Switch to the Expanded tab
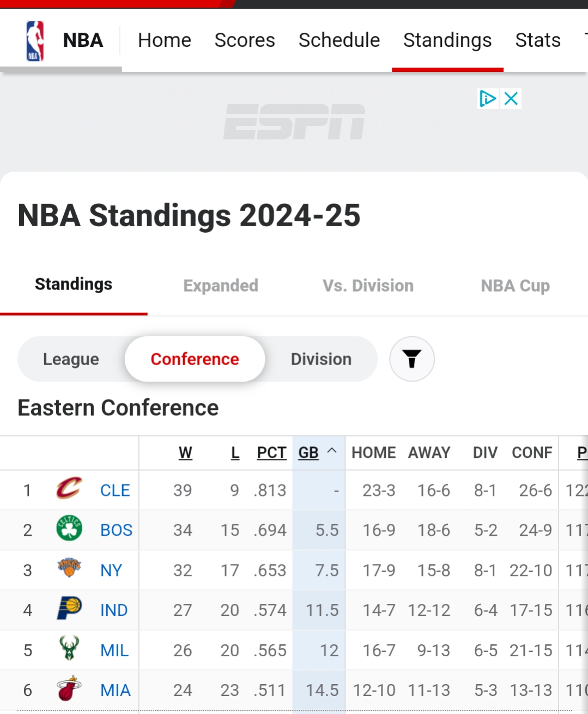The height and width of the screenshot is (714, 588). [221, 286]
